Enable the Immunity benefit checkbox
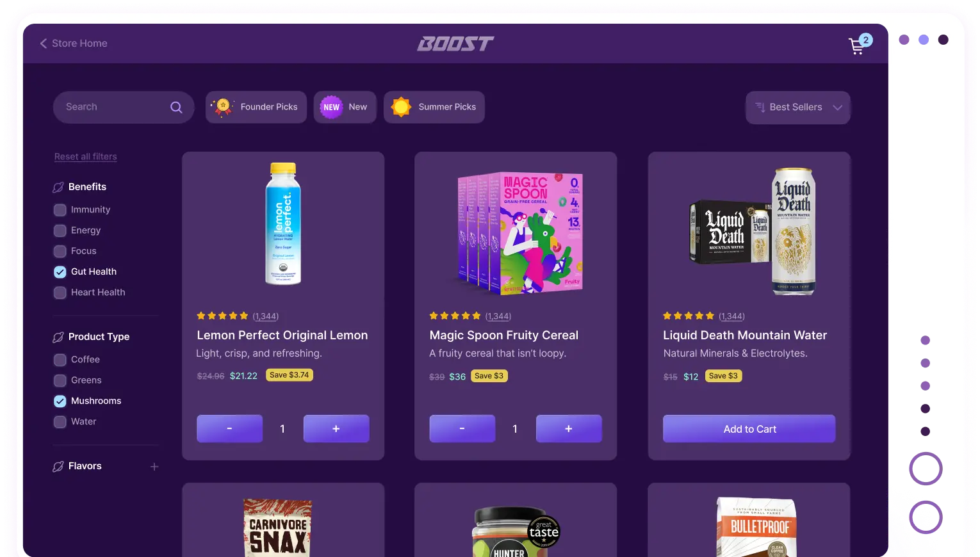This screenshot has height=557, width=980. [x=60, y=210]
